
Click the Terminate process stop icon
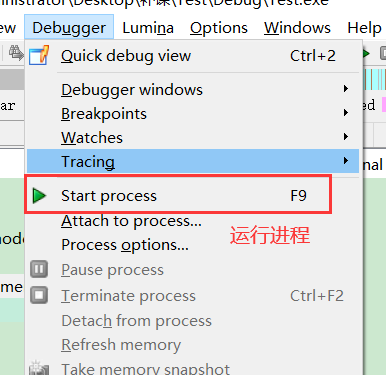coord(39,295)
